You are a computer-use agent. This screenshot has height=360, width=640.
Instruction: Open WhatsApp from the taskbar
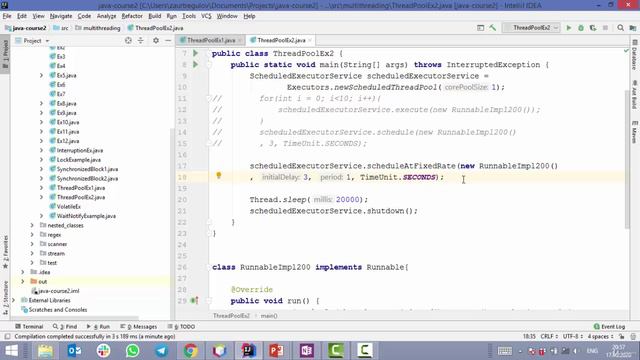pyautogui.click(x=132, y=351)
